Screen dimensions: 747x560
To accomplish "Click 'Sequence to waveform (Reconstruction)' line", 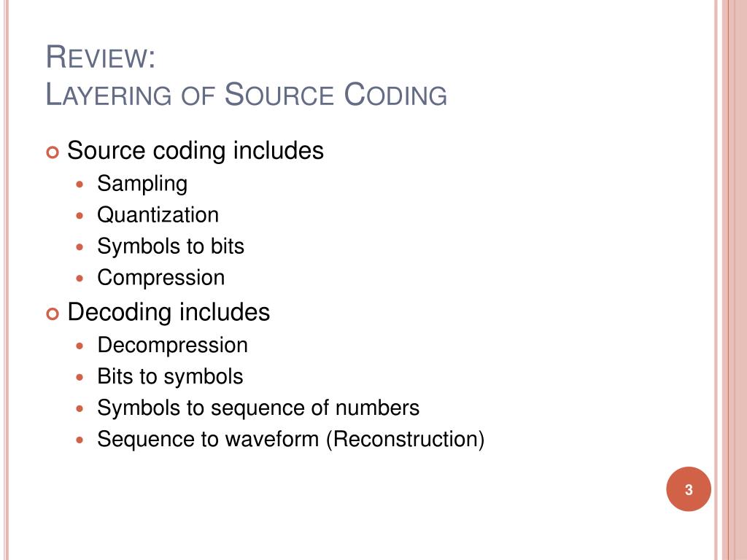I will click(290, 440).
